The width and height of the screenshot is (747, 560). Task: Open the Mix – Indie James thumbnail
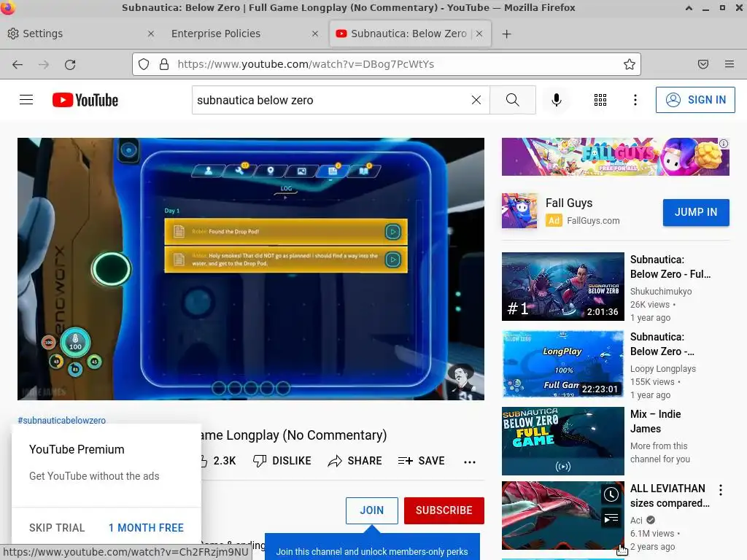pyautogui.click(x=562, y=440)
